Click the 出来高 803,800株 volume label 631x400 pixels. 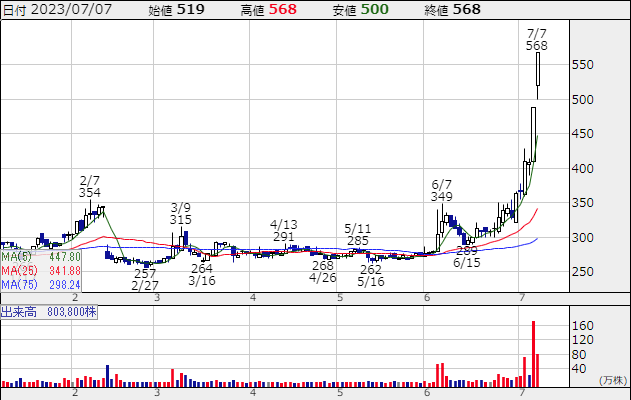click(49, 312)
